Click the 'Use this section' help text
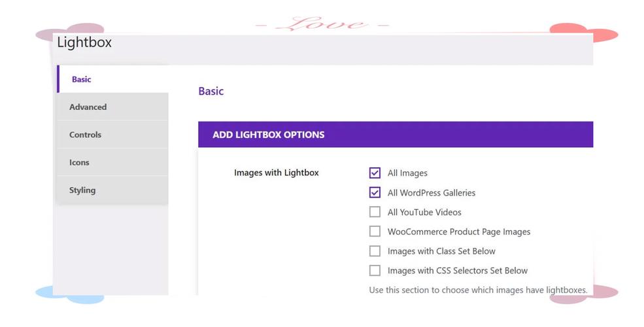The image size is (644, 327). pos(478,290)
